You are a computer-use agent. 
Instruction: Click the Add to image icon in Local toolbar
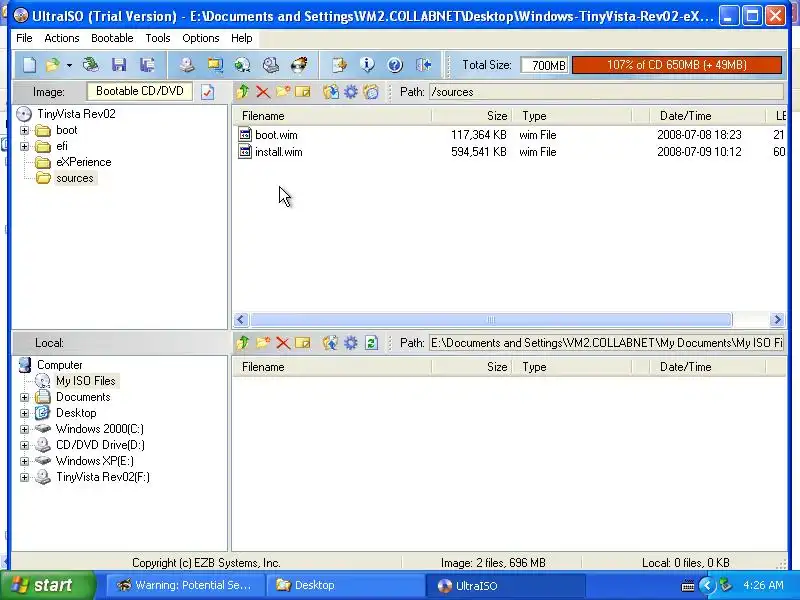click(331, 343)
